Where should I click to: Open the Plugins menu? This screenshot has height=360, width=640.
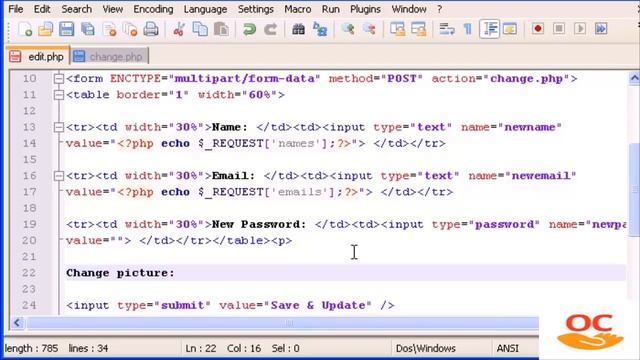tap(365, 9)
